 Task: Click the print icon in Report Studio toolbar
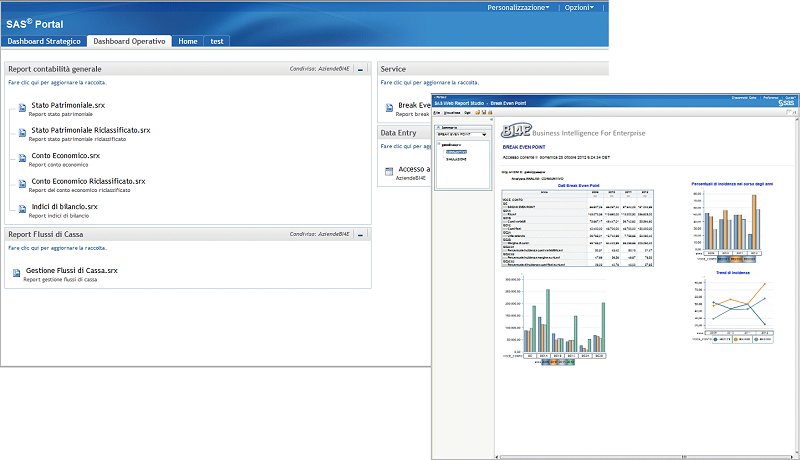(x=490, y=112)
